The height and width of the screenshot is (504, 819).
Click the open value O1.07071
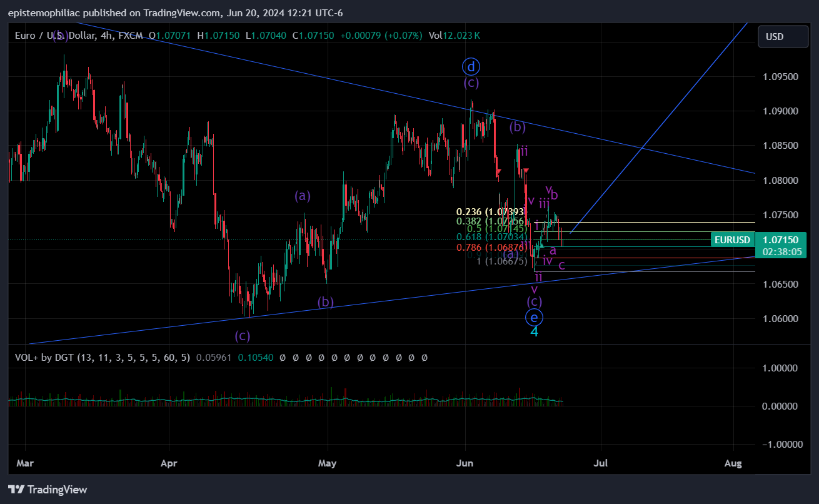(171, 36)
